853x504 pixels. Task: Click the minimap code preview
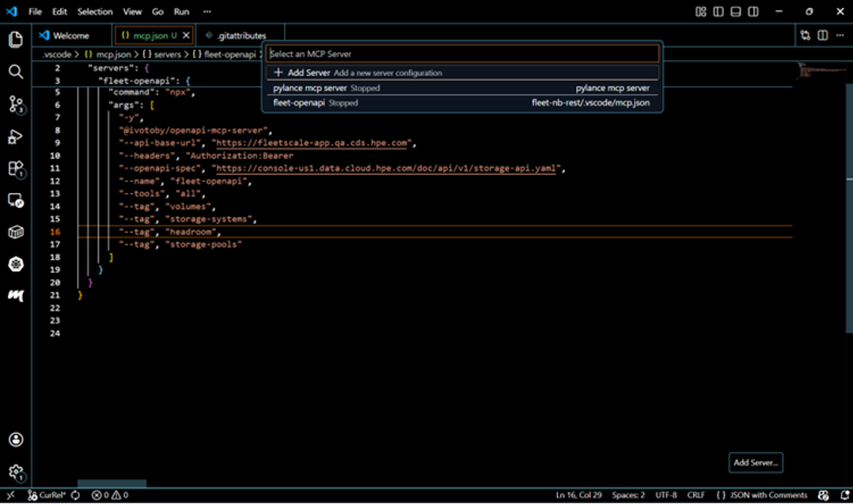coord(821,72)
